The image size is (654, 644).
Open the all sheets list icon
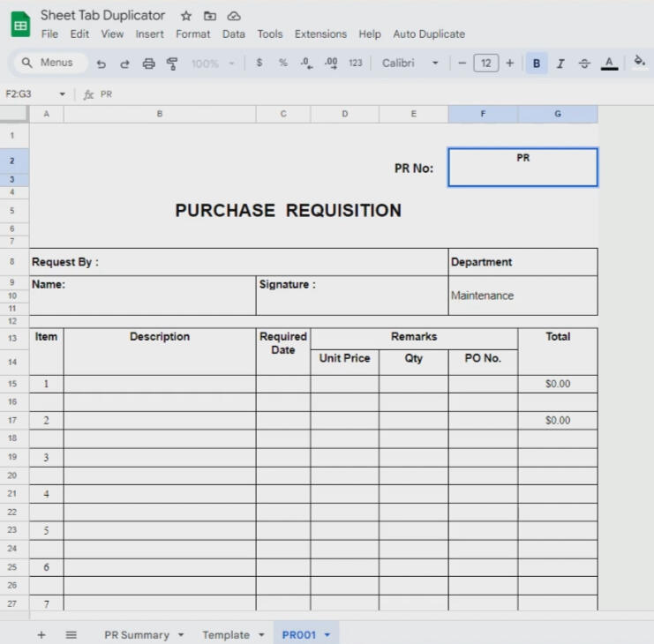coord(71,635)
